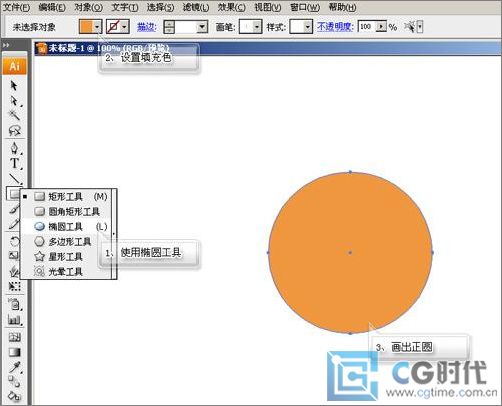Click the stroke weight stepper arrows

pyautogui.click(x=169, y=27)
